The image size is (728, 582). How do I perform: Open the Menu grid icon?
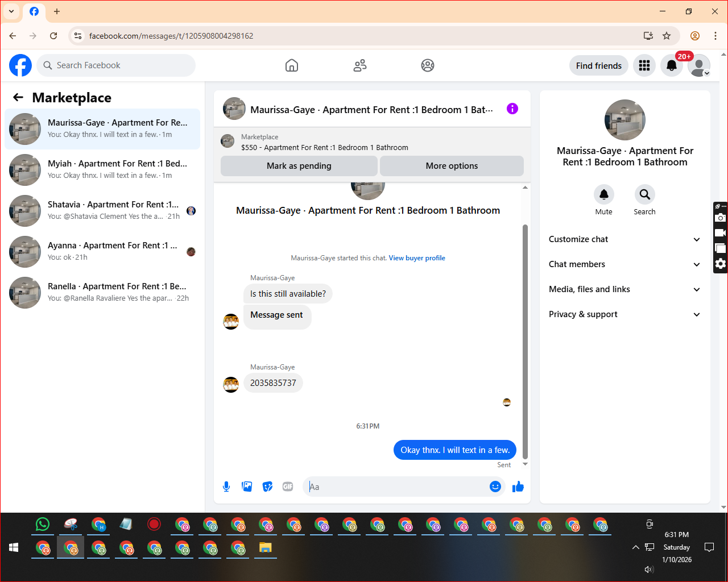pyautogui.click(x=644, y=65)
